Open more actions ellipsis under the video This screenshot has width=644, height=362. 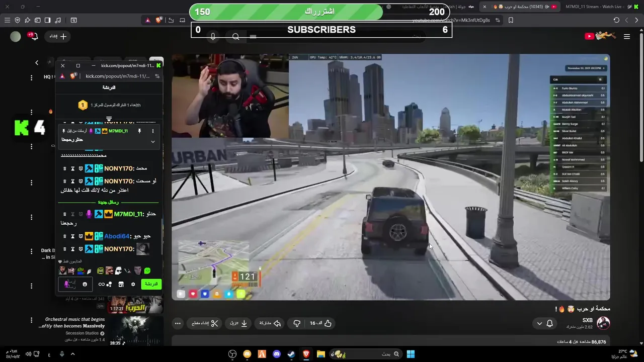click(x=178, y=323)
